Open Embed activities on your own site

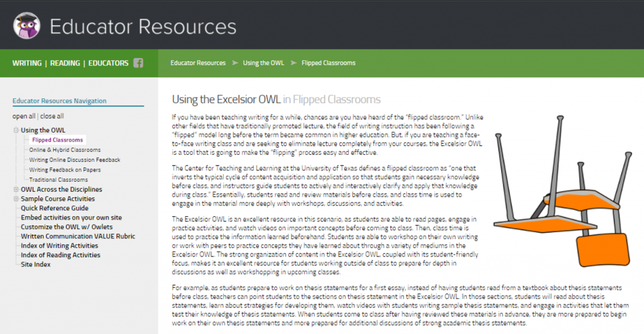click(x=72, y=218)
